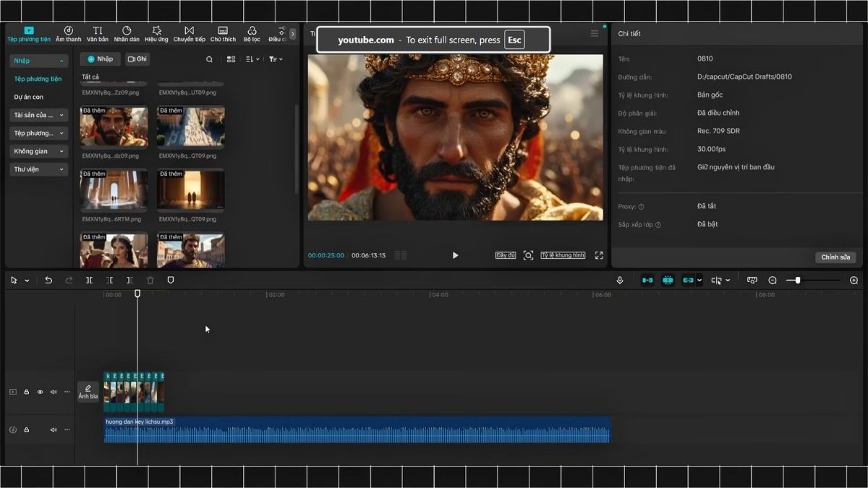This screenshot has width=868, height=488.
Task: Lock the video track using the padlock icon
Action: (x=26, y=391)
